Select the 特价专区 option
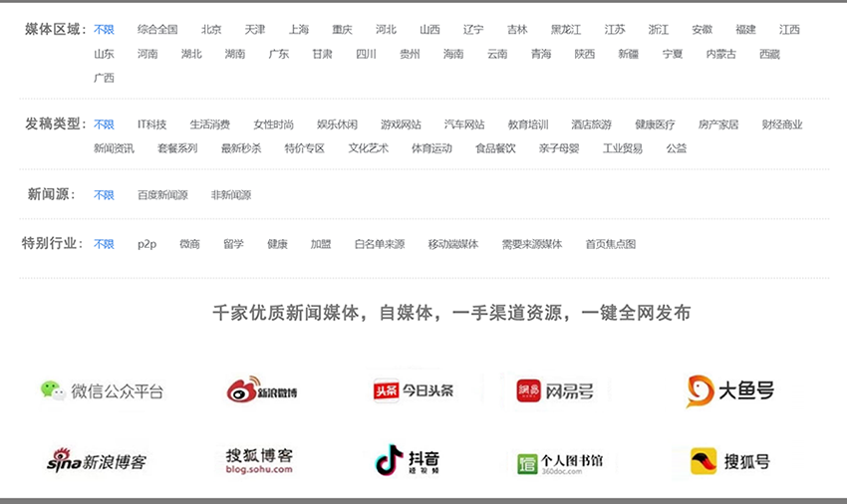The image size is (847, 504). 305,148
